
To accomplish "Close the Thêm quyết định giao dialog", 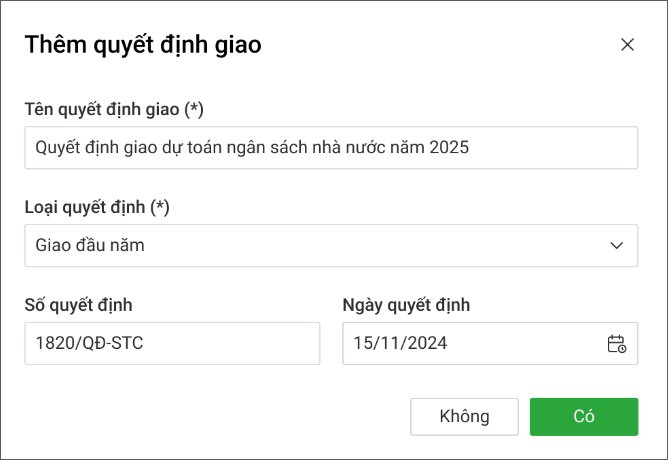I will click(627, 44).
